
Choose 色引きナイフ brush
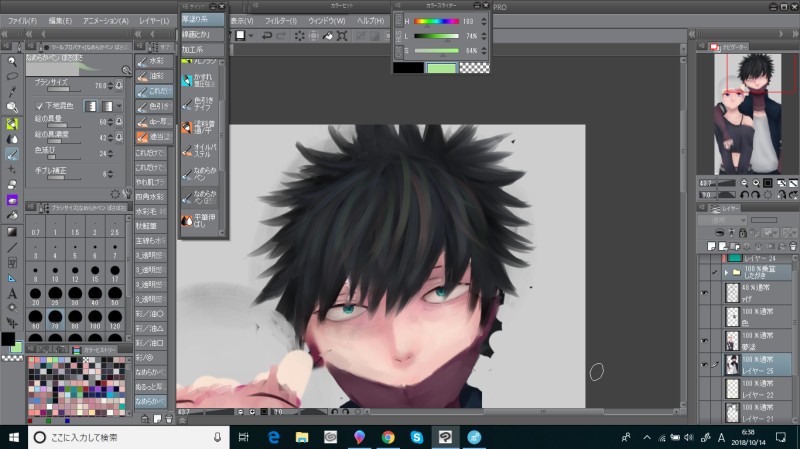pos(199,104)
